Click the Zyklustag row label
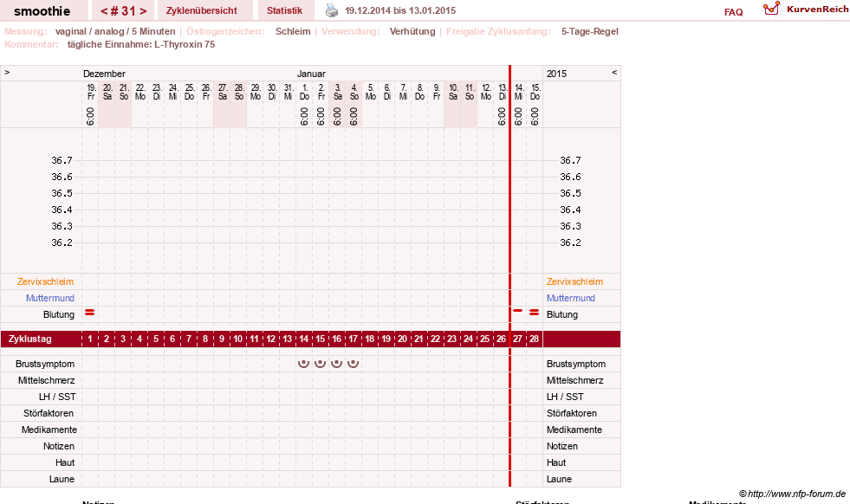 click(30, 339)
